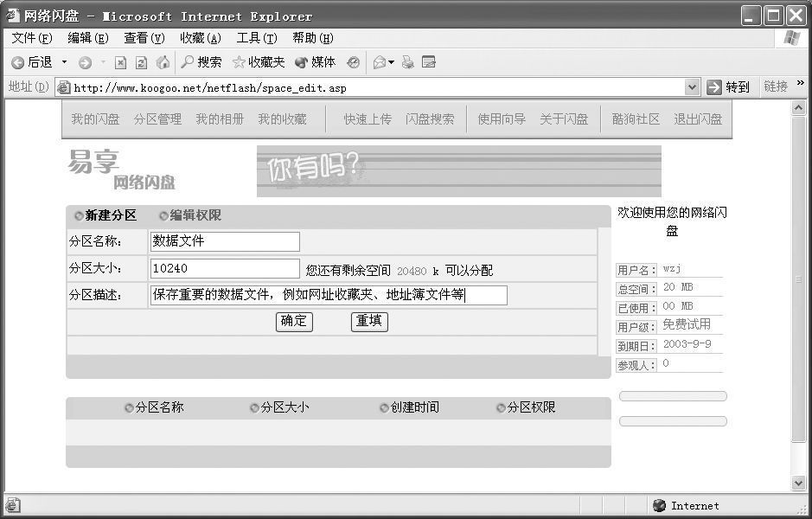812x519 pixels.
Task: Open the Back button history dropdown arrow
Action: click(64, 62)
